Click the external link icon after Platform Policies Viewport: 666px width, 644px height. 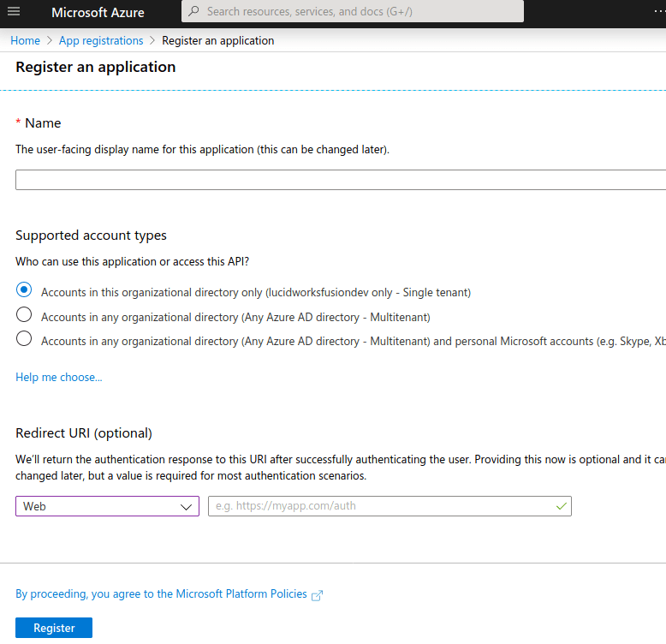317,595
